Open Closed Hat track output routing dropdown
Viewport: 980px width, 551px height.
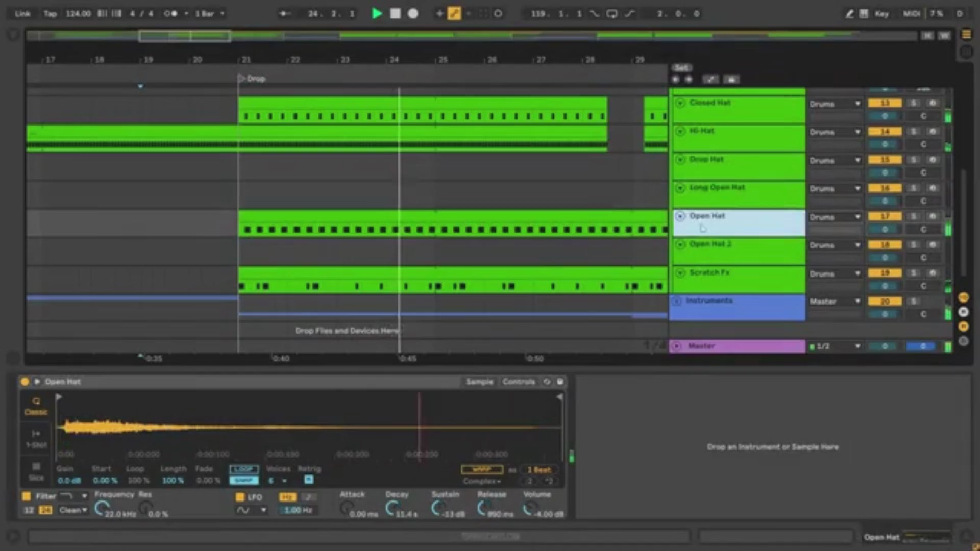click(835, 104)
